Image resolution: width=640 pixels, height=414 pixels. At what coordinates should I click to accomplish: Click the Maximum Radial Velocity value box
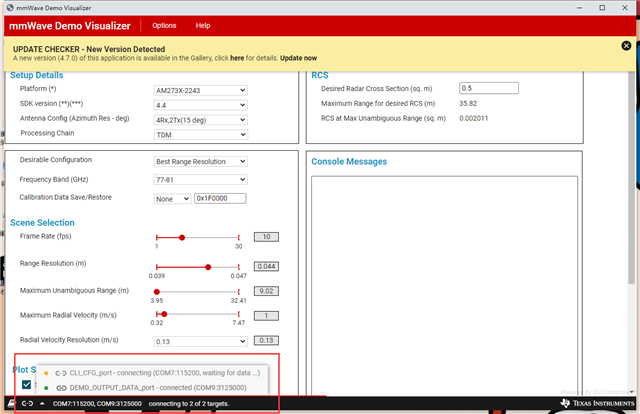pos(267,316)
